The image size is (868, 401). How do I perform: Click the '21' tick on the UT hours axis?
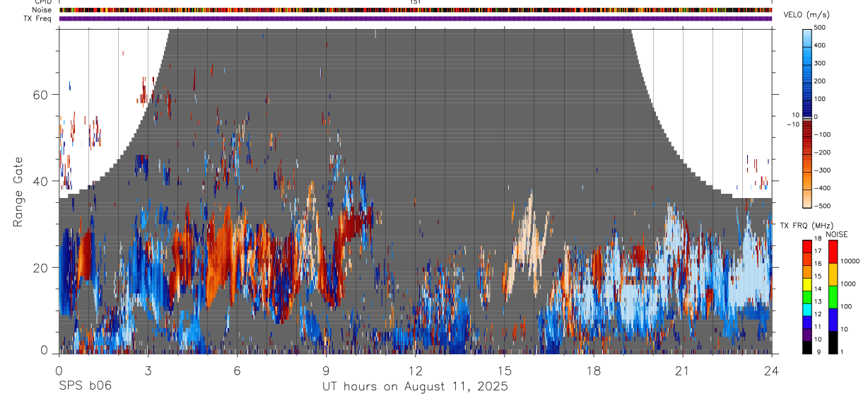(682, 371)
